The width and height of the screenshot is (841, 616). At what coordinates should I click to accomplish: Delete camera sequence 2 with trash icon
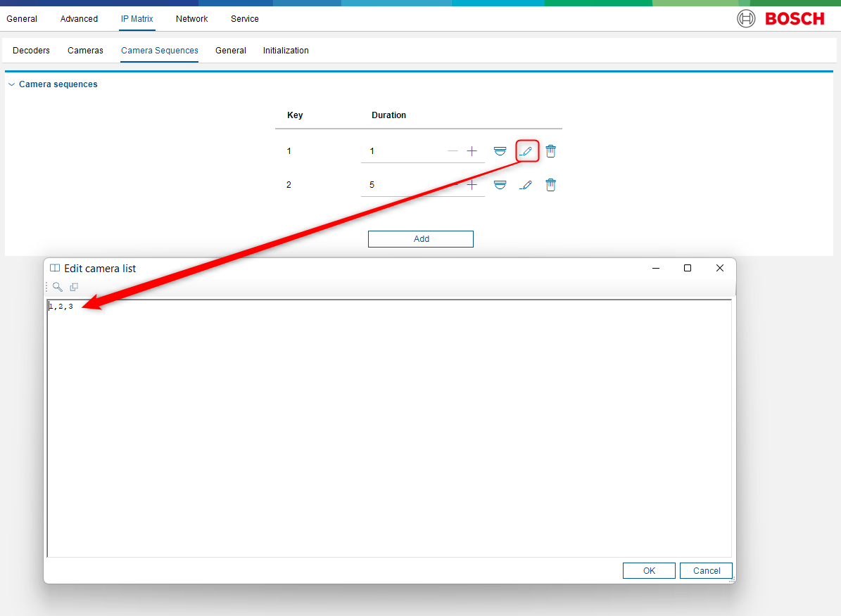point(551,185)
